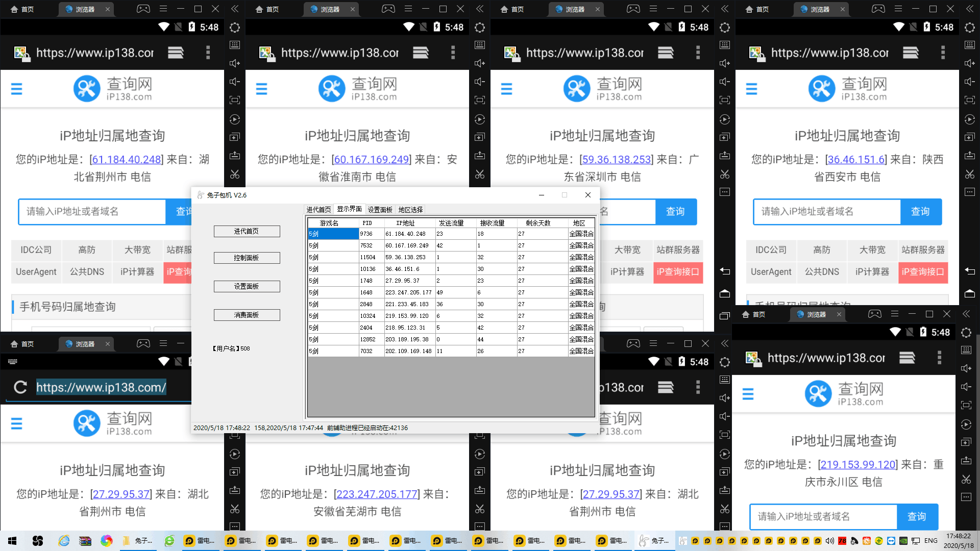Open Internet Explorer from the taskbar

(64, 541)
